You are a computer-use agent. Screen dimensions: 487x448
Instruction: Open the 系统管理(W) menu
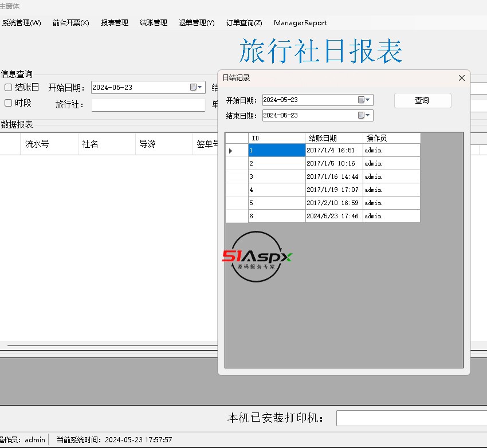22,23
